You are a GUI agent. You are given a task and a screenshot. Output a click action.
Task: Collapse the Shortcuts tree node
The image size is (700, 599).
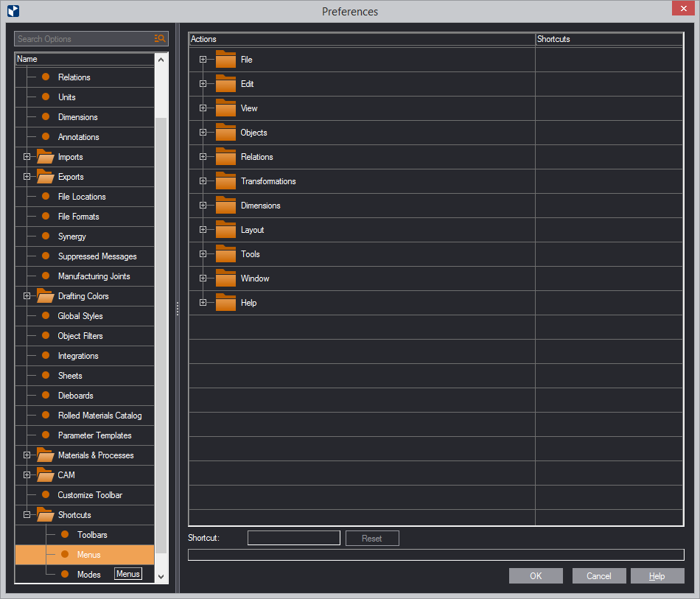(x=27, y=515)
